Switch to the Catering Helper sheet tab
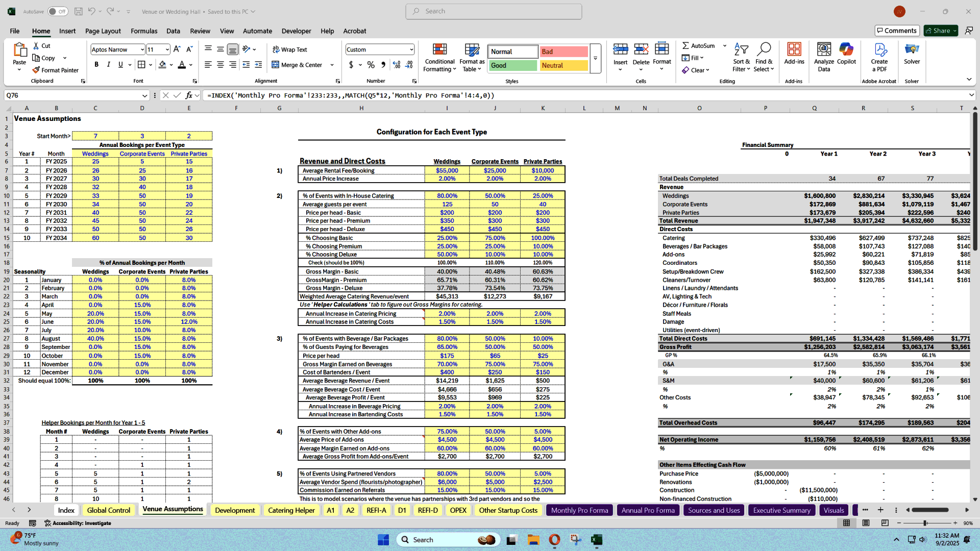 pyautogui.click(x=291, y=510)
